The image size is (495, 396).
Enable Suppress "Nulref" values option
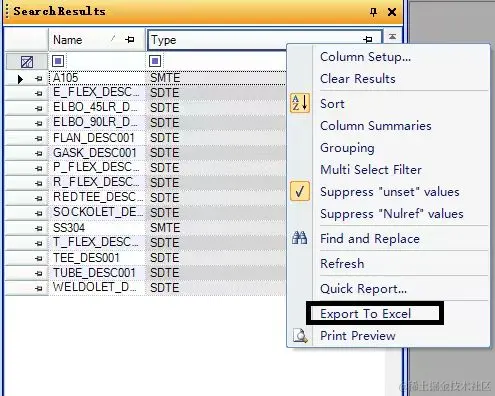[x=392, y=214]
